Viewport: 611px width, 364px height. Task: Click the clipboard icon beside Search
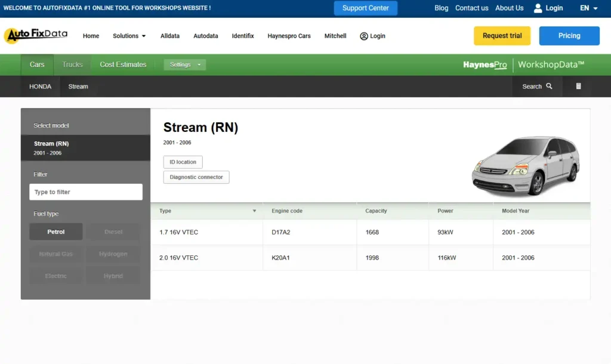[x=578, y=86]
